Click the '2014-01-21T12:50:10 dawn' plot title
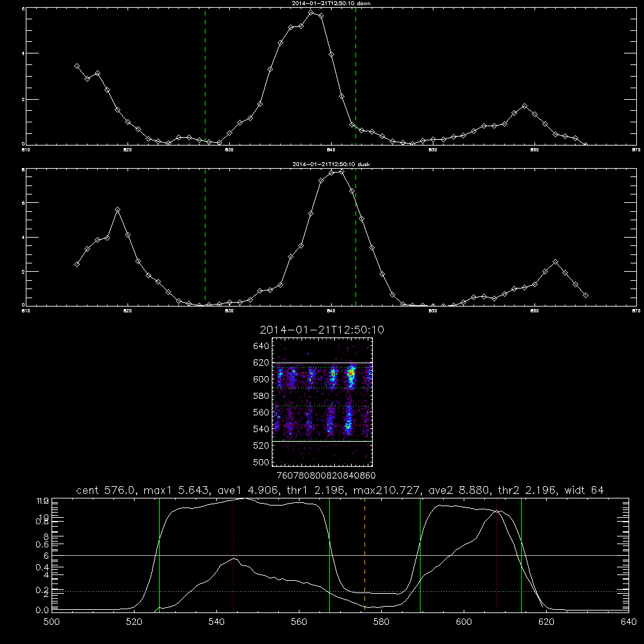The height and width of the screenshot is (644, 644). pos(331,3)
